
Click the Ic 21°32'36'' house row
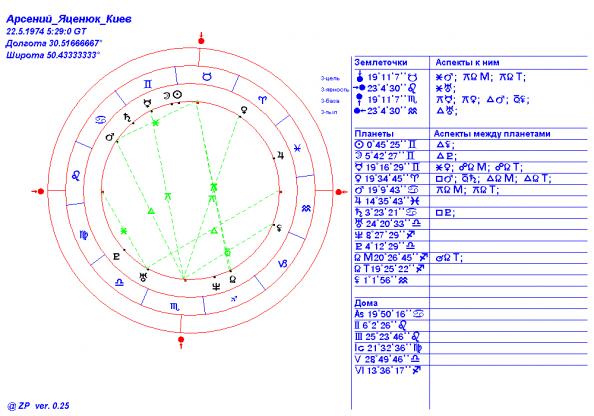coord(388,348)
